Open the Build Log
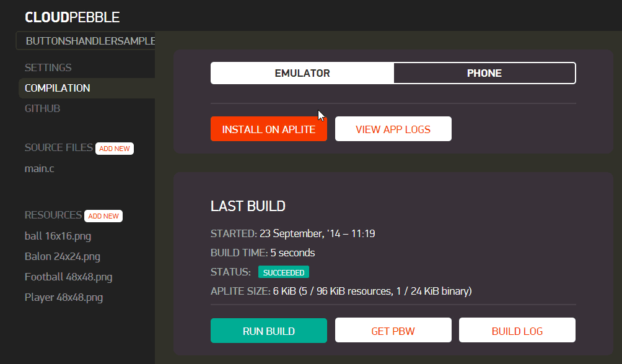 tap(517, 331)
